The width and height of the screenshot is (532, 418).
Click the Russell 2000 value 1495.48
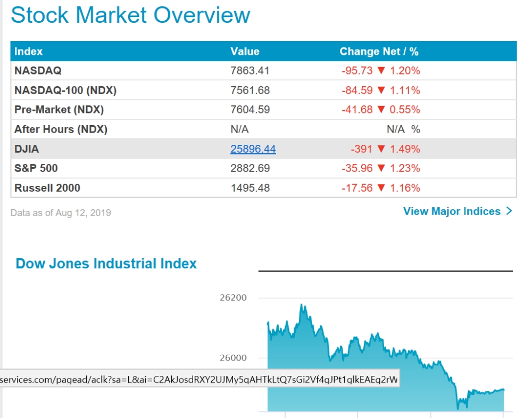(x=250, y=188)
